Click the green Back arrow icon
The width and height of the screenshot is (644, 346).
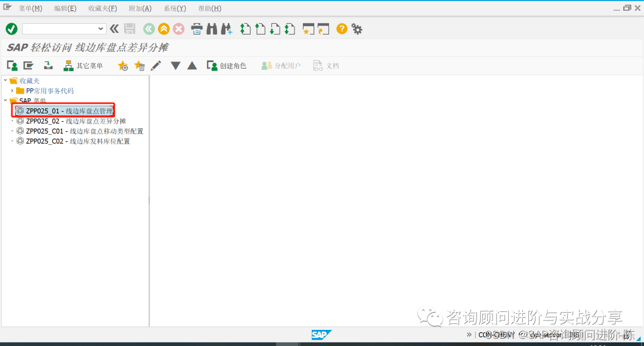pos(148,29)
